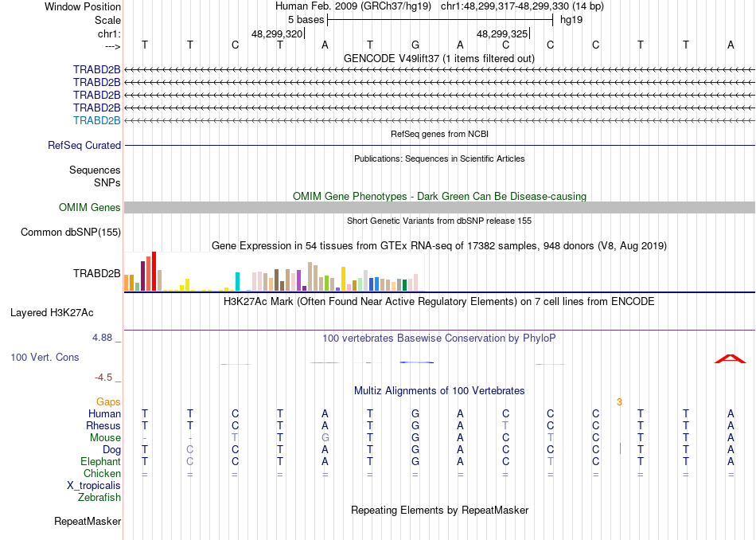This screenshot has width=756, height=540.
Task: Click the Human alignment row label
Action: 104,414
